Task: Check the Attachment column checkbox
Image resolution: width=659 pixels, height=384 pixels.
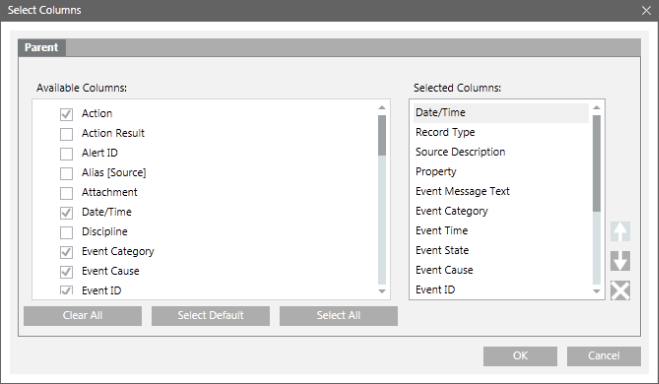Action: pyautogui.click(x=66, y=193)
